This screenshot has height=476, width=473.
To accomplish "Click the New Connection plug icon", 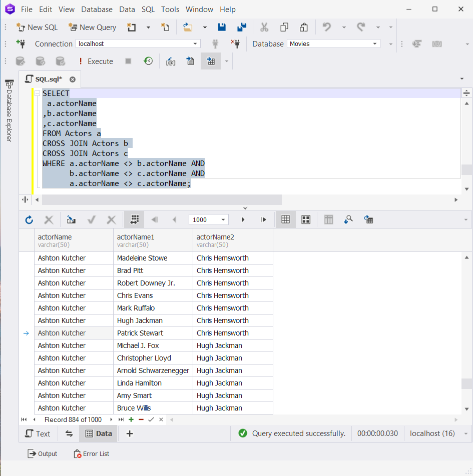I will pos(21,43).
